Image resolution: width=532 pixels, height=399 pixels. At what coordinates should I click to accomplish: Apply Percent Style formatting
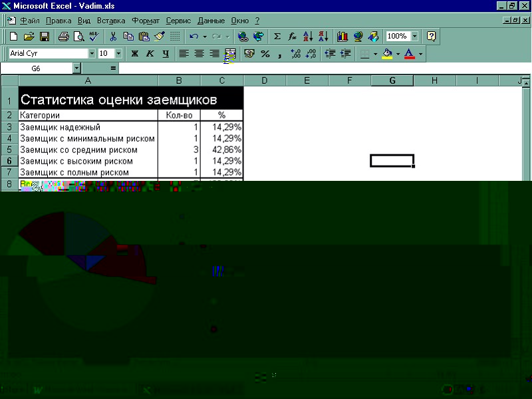point(265,53)
